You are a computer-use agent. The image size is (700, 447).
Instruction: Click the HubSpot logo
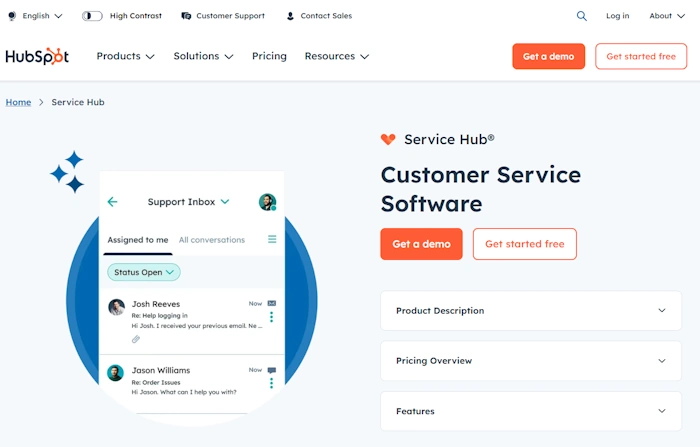[x=37, y=56]
